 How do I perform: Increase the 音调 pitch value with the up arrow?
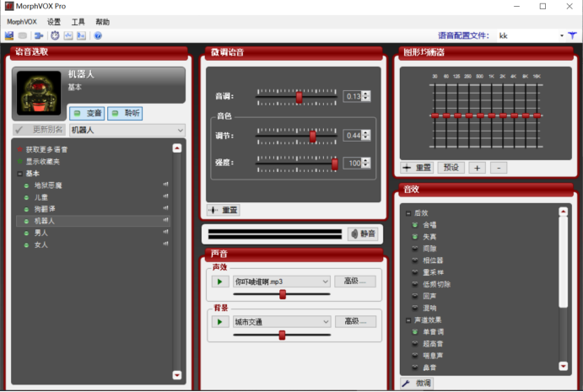pyautogui.click(x=366, y=94)
